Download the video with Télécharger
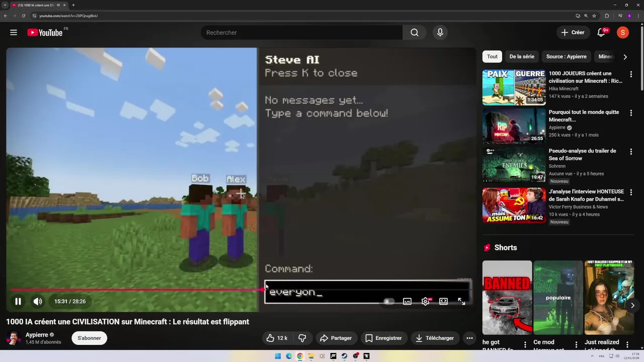 pos(435,338)
